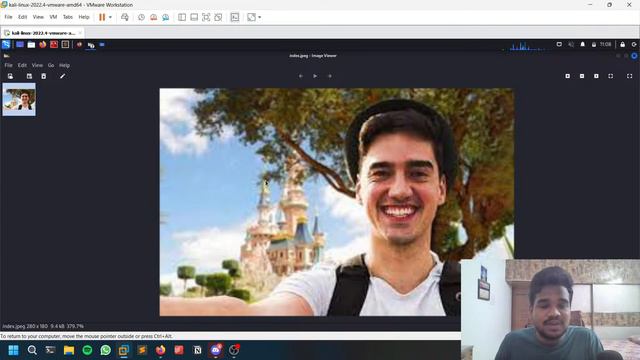
Task: Open the image viewer's View menu
Action: point(37,65)
